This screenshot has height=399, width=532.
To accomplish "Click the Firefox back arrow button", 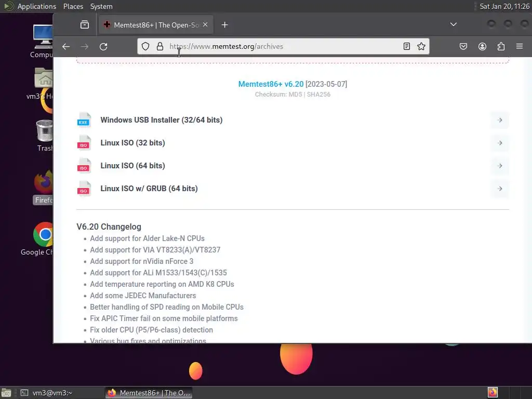I will 66,46.
